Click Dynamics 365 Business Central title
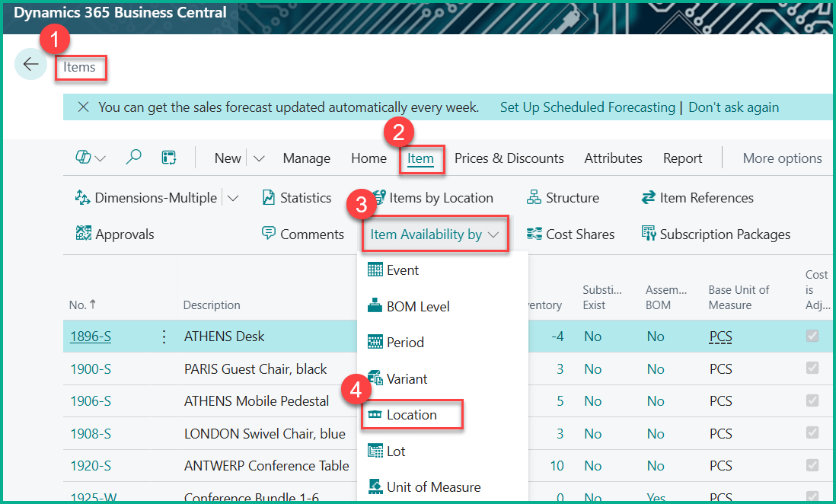 coord(120,13)
